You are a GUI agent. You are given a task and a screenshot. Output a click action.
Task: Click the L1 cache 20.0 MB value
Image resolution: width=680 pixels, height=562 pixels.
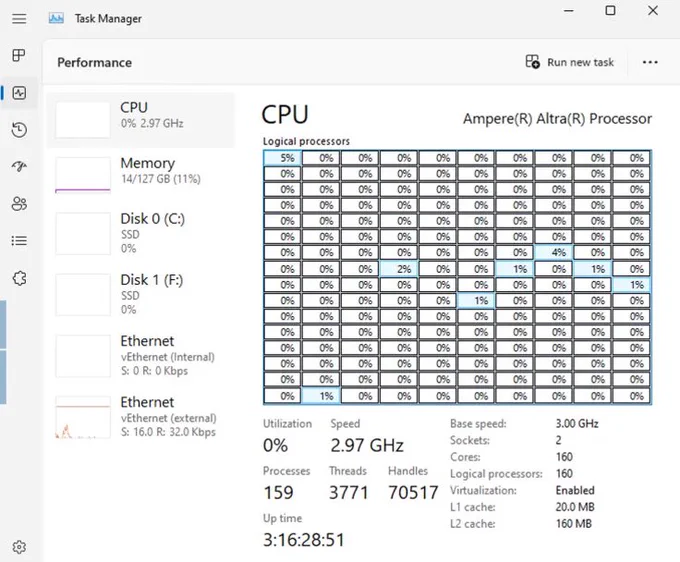coord(575,507)
